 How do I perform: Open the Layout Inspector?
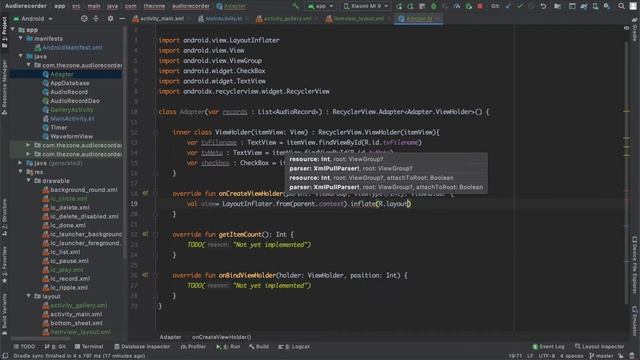click(x=600, y=347)
